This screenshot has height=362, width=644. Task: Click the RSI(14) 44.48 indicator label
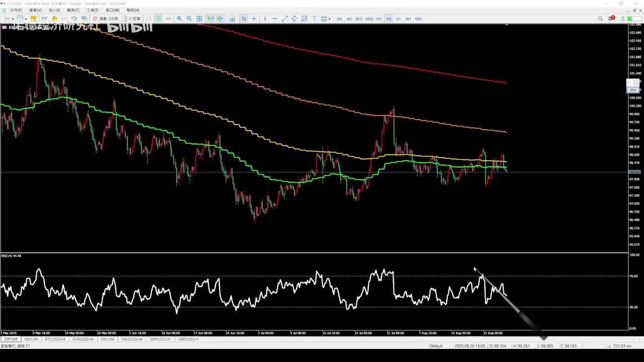[x=11, y=256]
